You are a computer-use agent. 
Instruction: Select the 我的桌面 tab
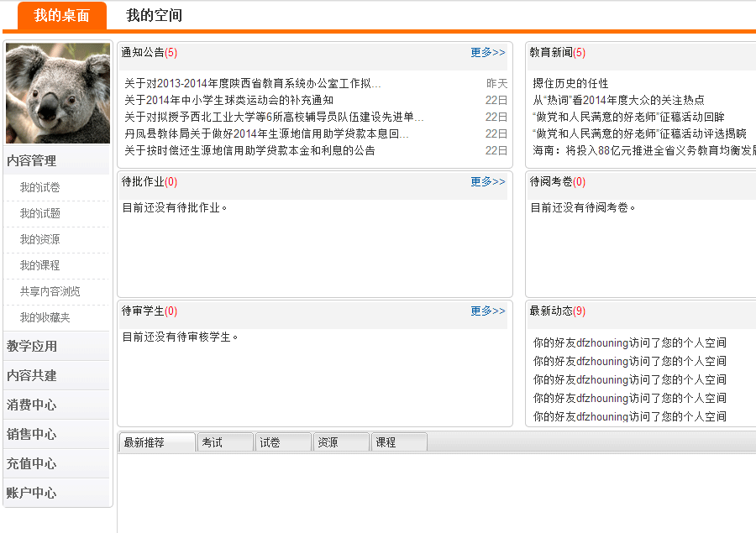tap(62, 16)
